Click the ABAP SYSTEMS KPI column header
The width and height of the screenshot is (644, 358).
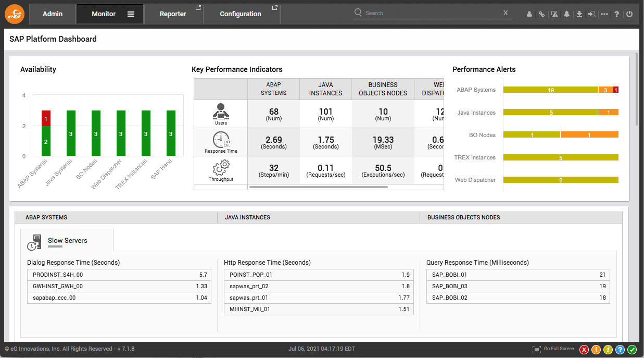pyautogui.click(x=274, y=89)
